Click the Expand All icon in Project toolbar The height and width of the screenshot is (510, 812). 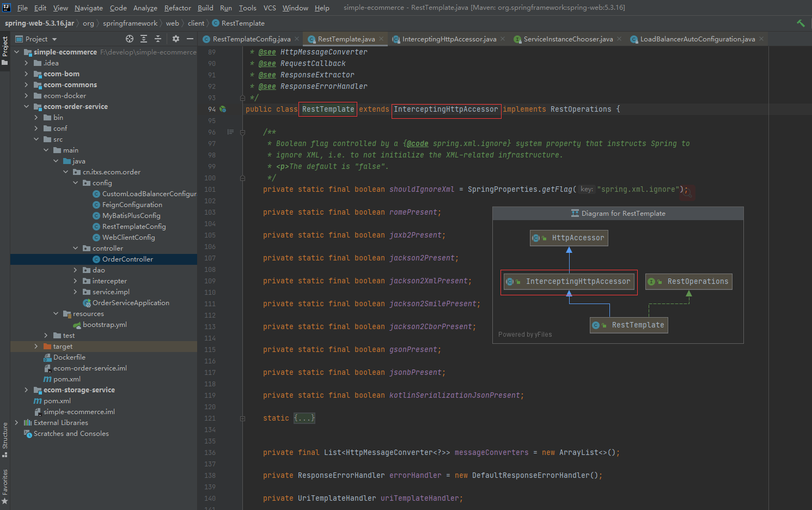[144, 39]
